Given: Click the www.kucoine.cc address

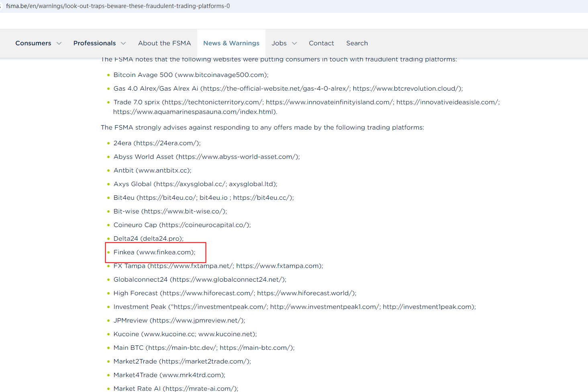Looking at the screenshot, I should tap(169, 334).
